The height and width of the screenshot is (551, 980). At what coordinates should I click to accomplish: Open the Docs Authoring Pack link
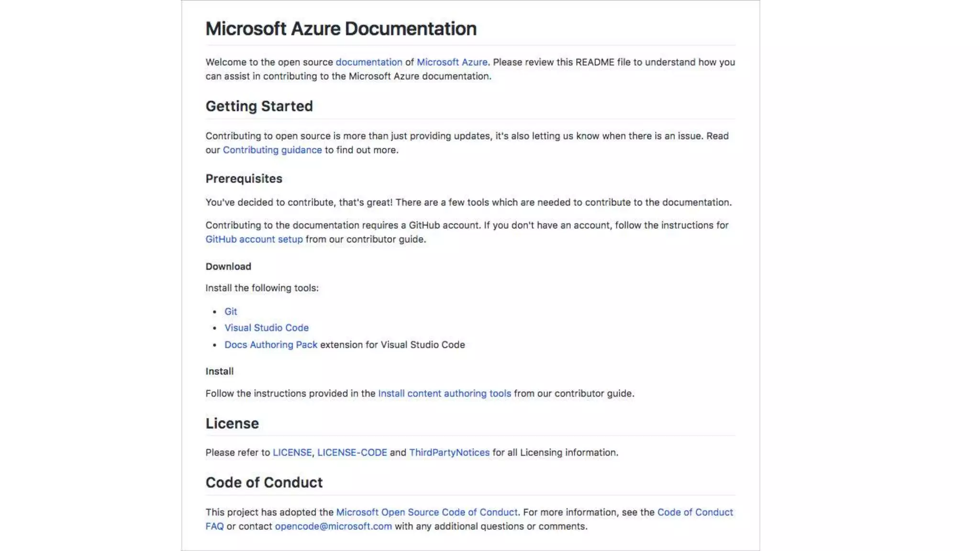[x=270, y=344]
